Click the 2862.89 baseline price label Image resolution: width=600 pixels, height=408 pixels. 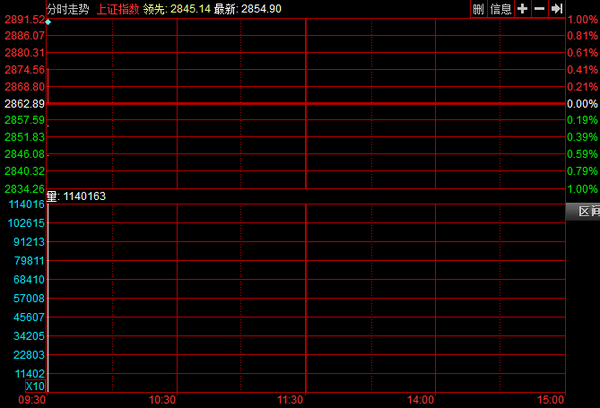click(24, 104)
